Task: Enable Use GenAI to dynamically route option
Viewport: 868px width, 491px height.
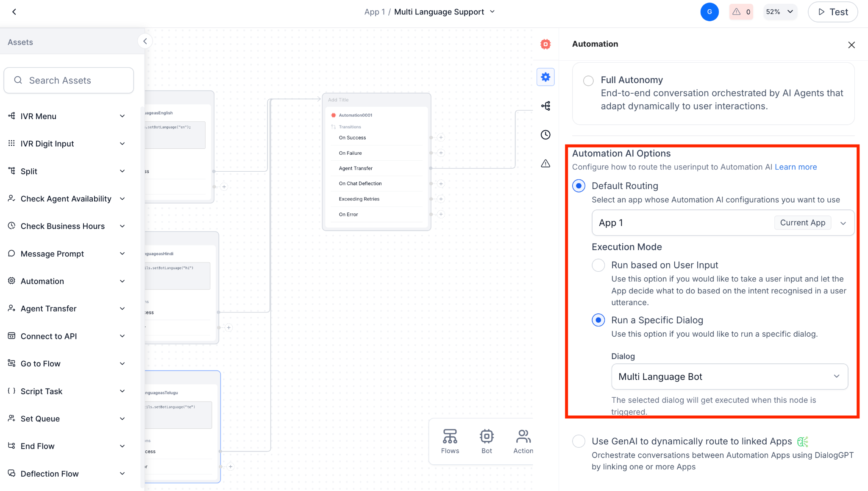Action: click(x=579, y=441)
